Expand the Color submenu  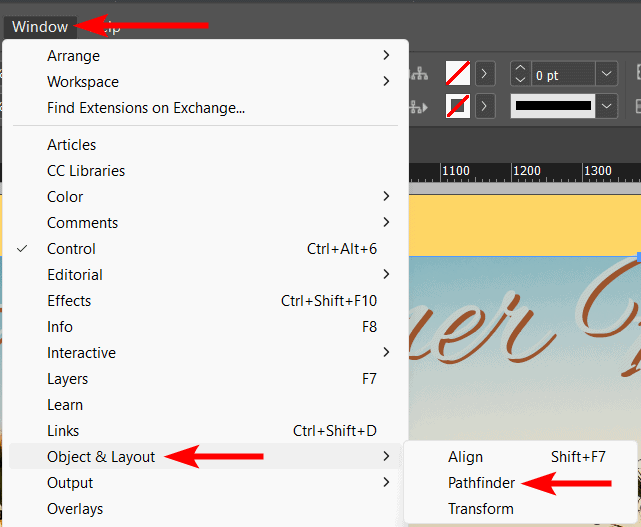click(65, 197)
